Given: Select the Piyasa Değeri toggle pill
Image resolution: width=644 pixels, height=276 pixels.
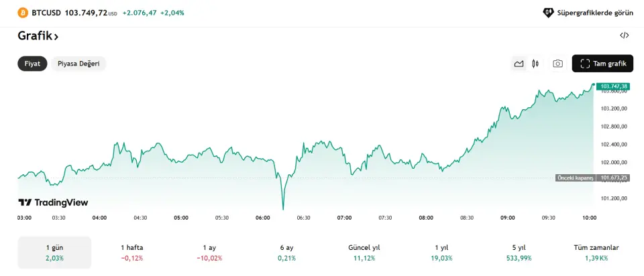Looking at the screenshot, I should (x=78, y=64).
